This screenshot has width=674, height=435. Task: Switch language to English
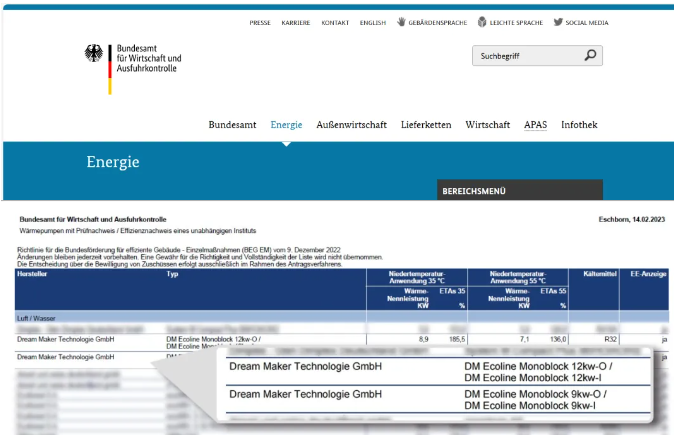tap(373, 23)
